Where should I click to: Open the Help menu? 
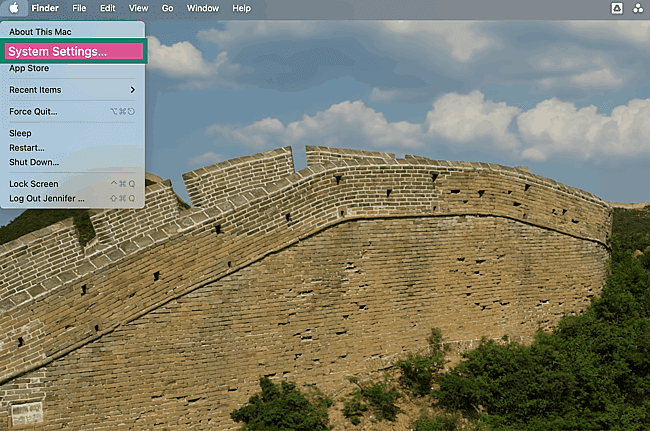[242, 8]
